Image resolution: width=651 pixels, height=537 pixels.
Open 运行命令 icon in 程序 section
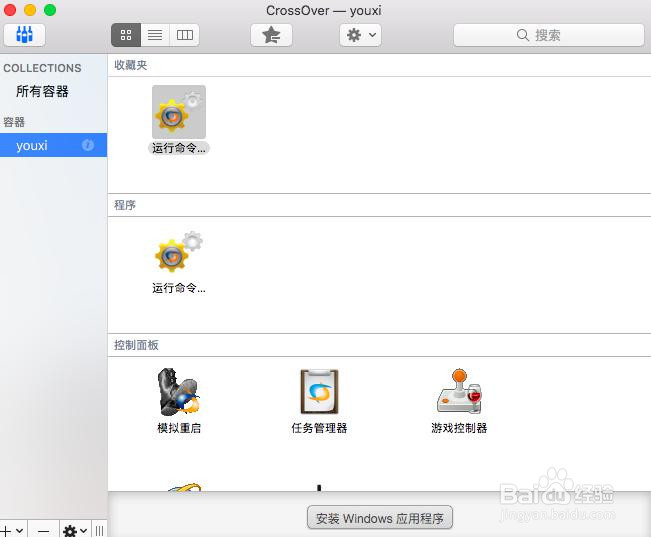point(179,252)
